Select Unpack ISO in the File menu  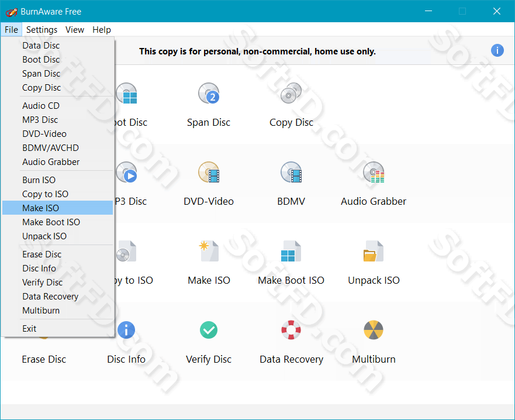coord(57,236)
